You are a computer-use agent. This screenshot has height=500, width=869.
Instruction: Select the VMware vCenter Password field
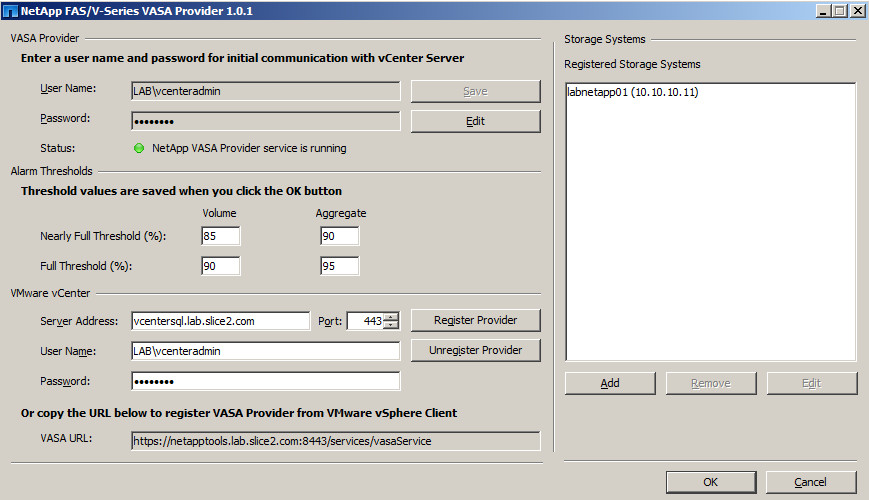click(265, 381)
